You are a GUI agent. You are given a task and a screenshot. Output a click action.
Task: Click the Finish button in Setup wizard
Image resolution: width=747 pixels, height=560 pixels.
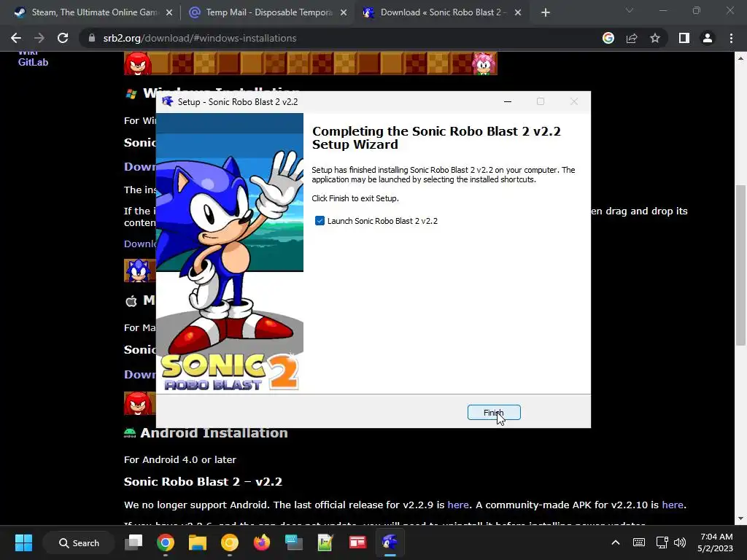494,413
